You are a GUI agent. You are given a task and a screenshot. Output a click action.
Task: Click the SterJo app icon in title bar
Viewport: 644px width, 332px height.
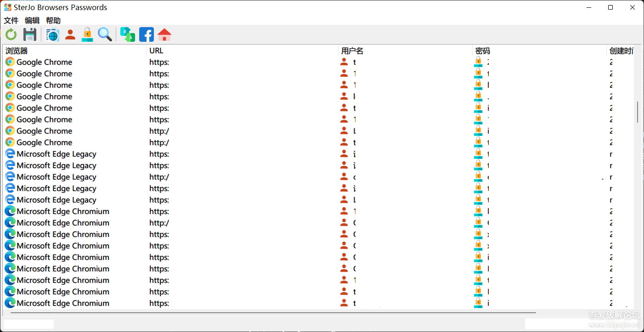(8, 7)
